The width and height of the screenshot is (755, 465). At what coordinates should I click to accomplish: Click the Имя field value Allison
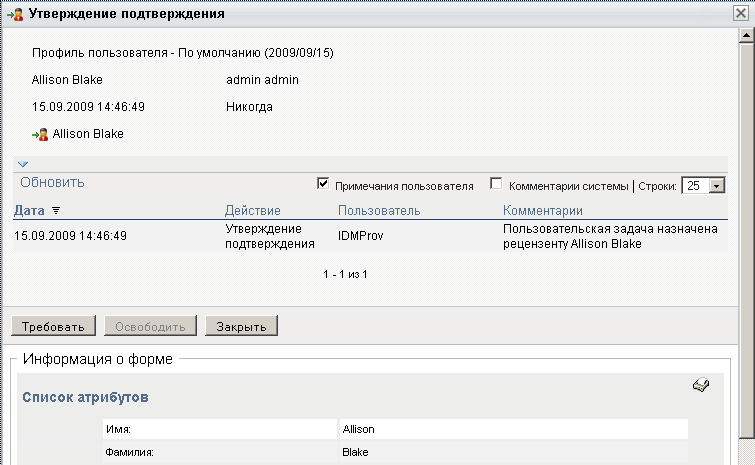360,429
